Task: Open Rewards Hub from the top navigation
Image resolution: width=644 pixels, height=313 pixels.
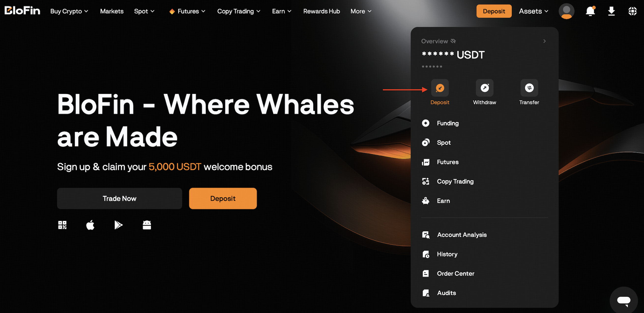Action: coord(322,11)
